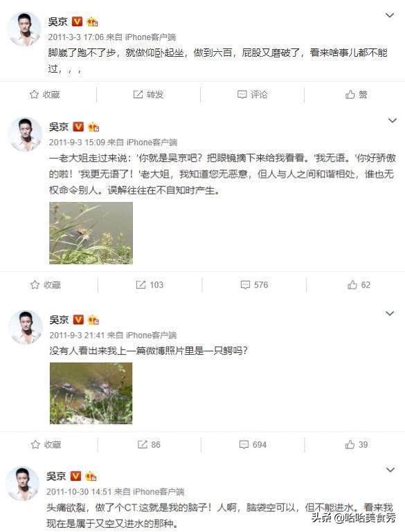View the photo thumbnail in the 21:41 post
The width and height of the screenshot is (405, 532).
(x=91, y=393)
